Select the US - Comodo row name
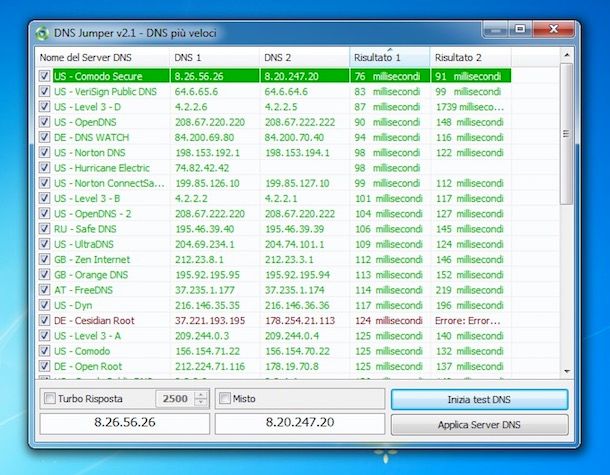This screenshot has width=610, height=475. point(82,351)
